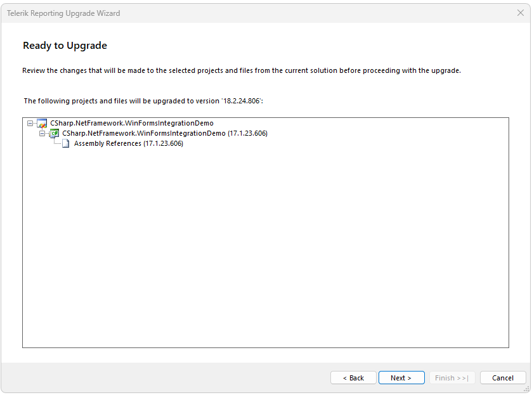
Task: Go back with the < Back button
Action: pos(353,378)
